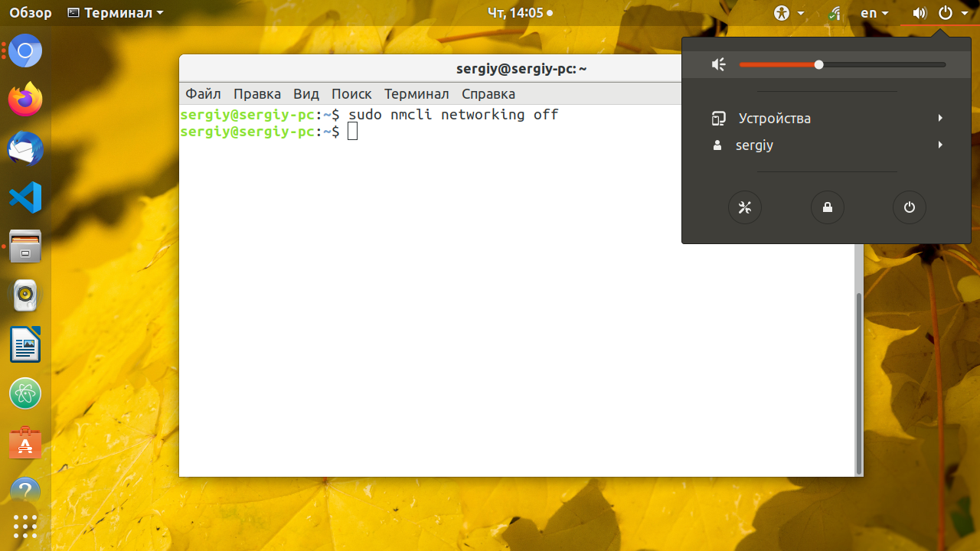Open Atom editor from the dock

coord(25,393)
